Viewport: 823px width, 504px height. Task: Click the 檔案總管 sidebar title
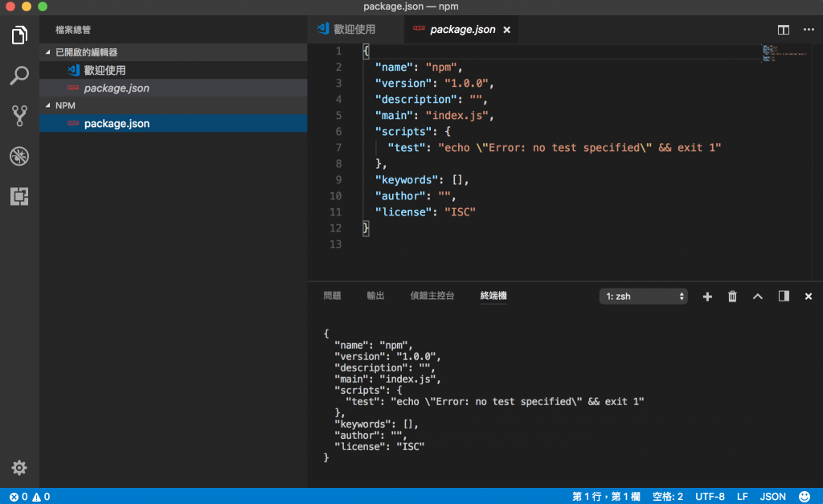[x=73, y=30]
